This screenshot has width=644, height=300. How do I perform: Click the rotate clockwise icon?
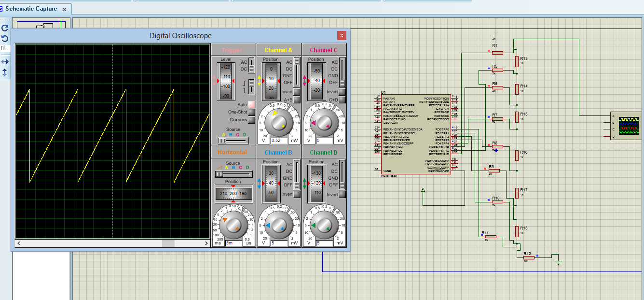click(x=5, y=28)
